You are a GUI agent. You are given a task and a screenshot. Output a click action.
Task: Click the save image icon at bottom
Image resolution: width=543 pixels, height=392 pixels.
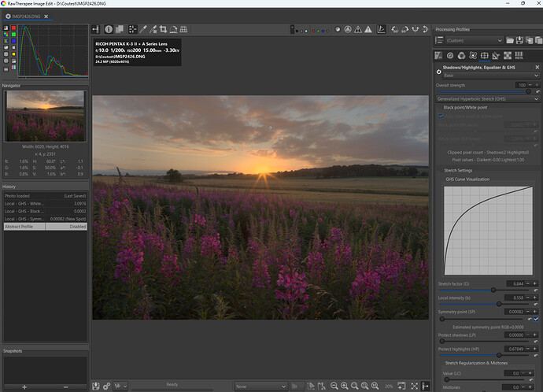tap(96, 386)
